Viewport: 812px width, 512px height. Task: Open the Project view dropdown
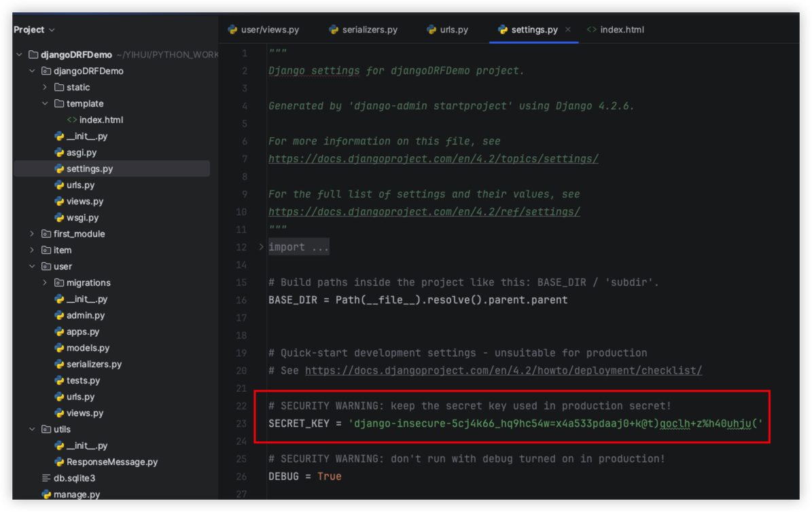coord(34,30)
